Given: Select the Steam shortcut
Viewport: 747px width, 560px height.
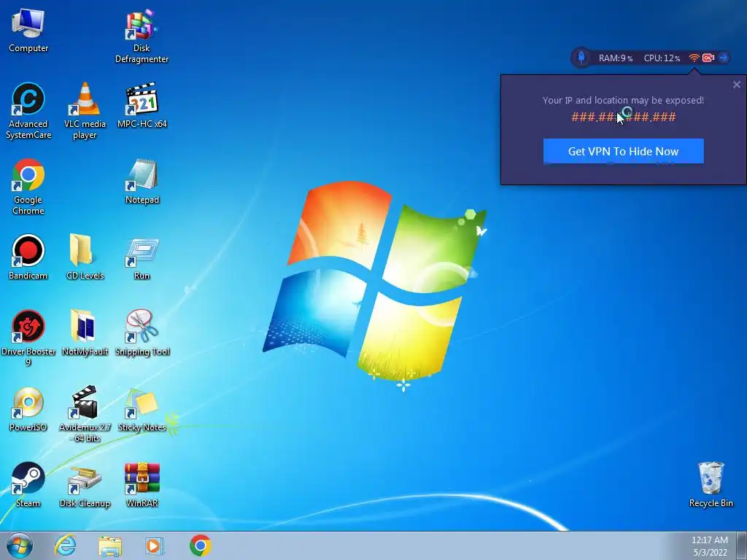Looking at the screenshot, I should click(x=28, y=484).
